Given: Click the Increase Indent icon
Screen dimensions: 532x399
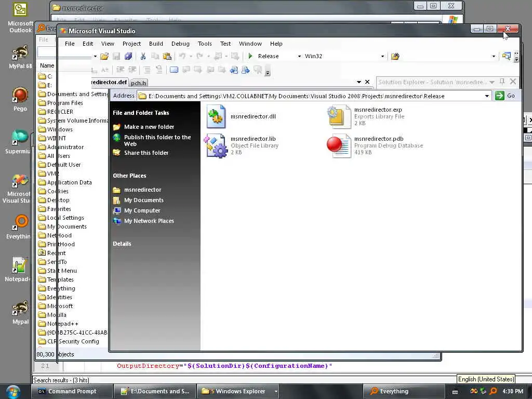Looking at the screenshot, I should (132, 70).
